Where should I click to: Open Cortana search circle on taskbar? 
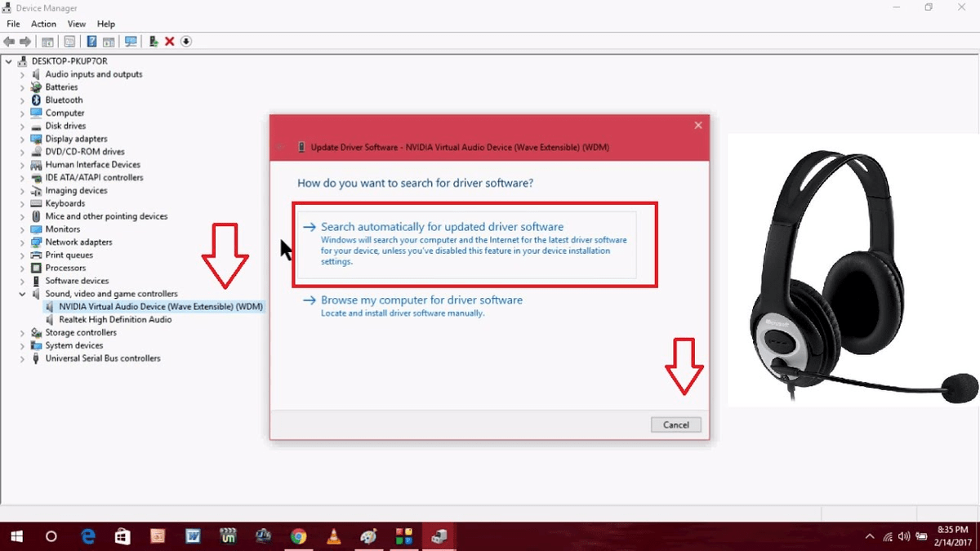pos(51,536)
